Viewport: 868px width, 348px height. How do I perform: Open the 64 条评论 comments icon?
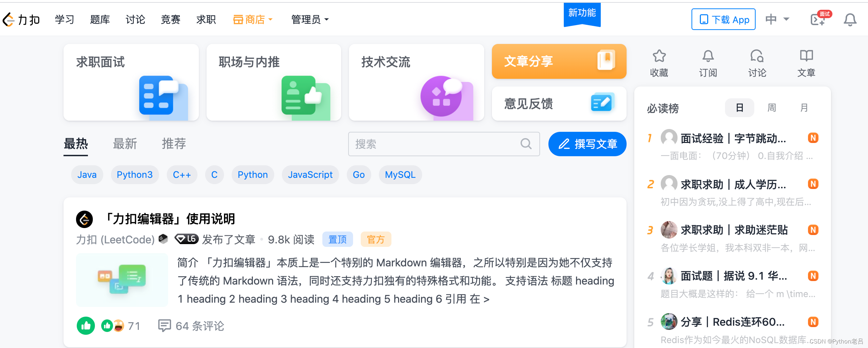click(164, 326)
